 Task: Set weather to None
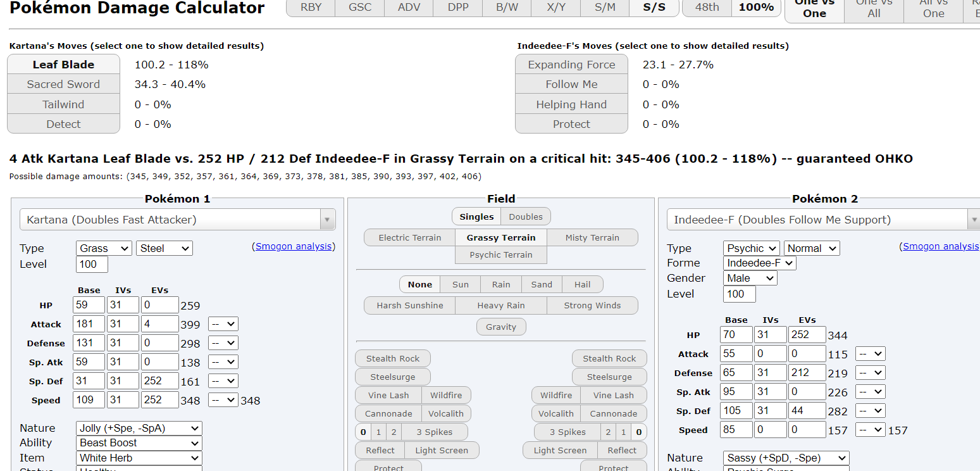[420, 284]
